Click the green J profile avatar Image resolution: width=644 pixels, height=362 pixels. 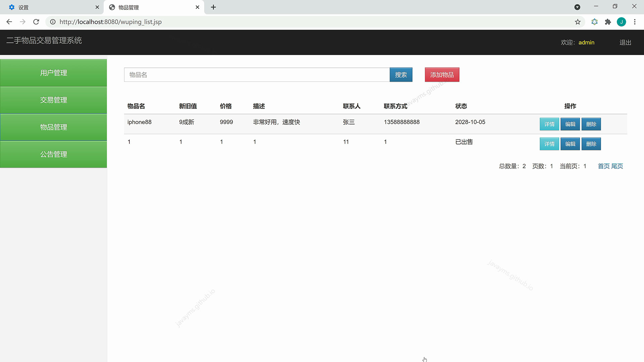(621, 22)
